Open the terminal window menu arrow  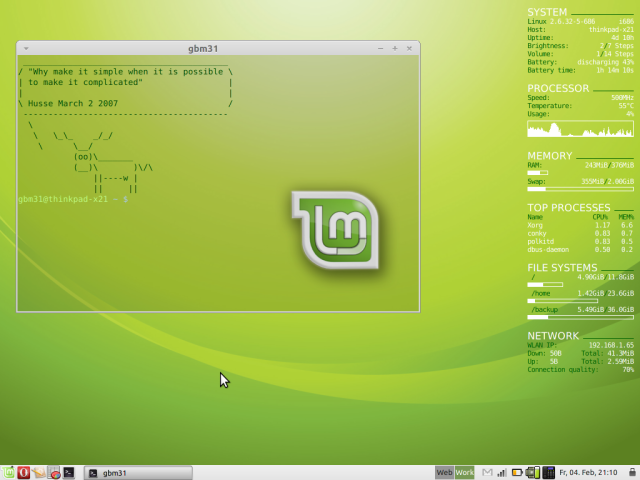(x=26, y=49)
